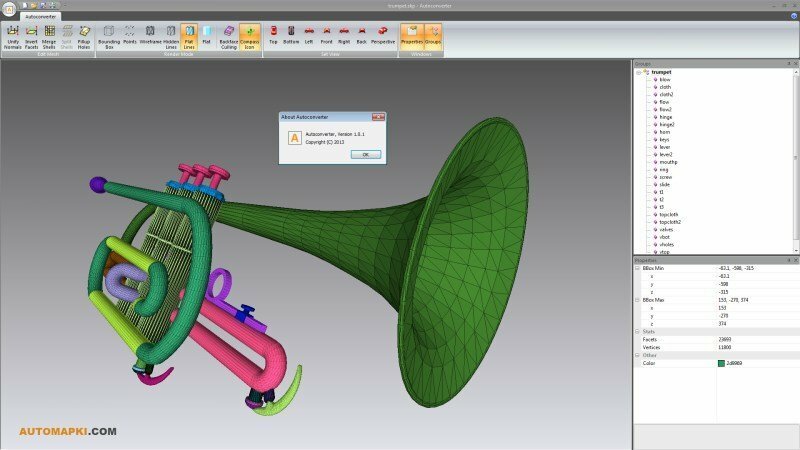Click the Fillup Holes tool
Viewport: 800px width, 450px height.
(x=85, y=37)
